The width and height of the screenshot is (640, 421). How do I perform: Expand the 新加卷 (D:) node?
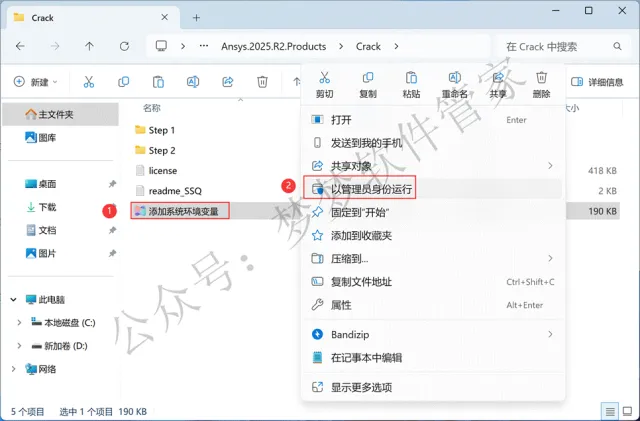[x=19, y=346]
